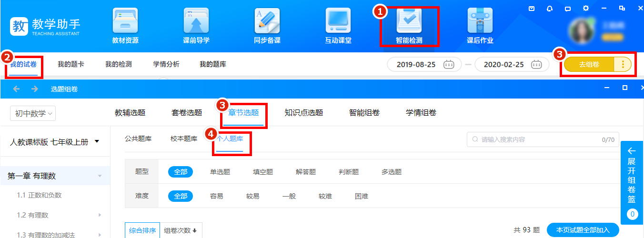Open the 课后作业 module icon
Screen dimensions: 644x238
pos(480,21)
